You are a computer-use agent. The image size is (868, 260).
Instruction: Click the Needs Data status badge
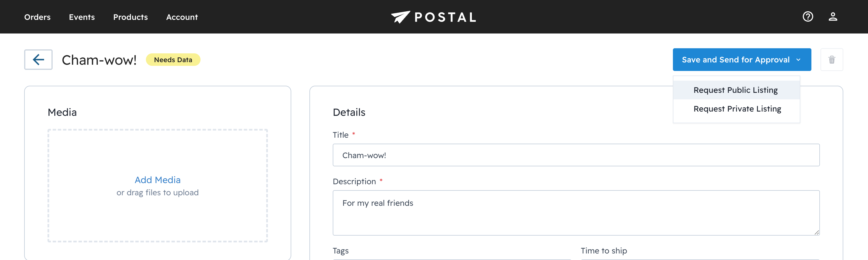(173, 60)
